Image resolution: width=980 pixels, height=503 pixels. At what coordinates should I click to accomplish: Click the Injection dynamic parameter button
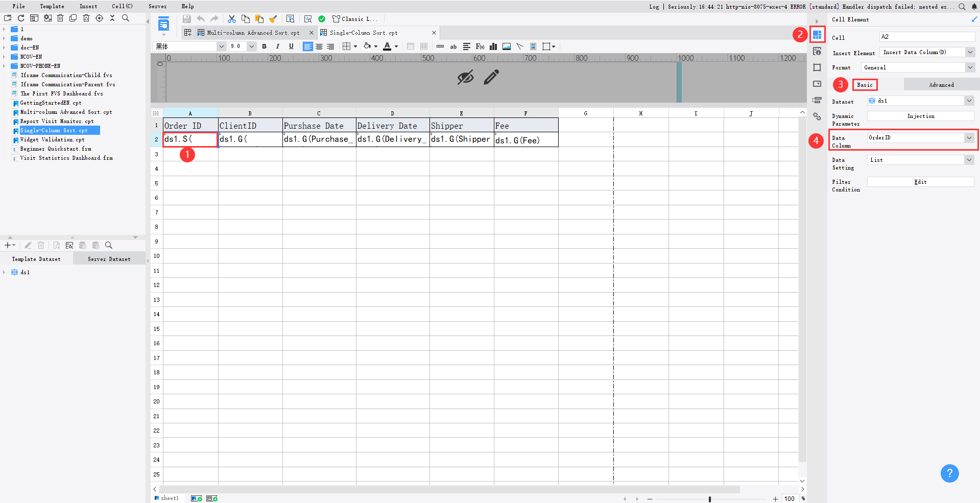pyautogui.click(x=920, y=116)
